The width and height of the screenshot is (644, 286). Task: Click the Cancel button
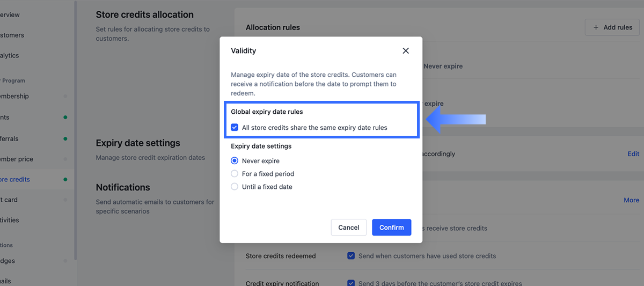(x=348, y=228)
